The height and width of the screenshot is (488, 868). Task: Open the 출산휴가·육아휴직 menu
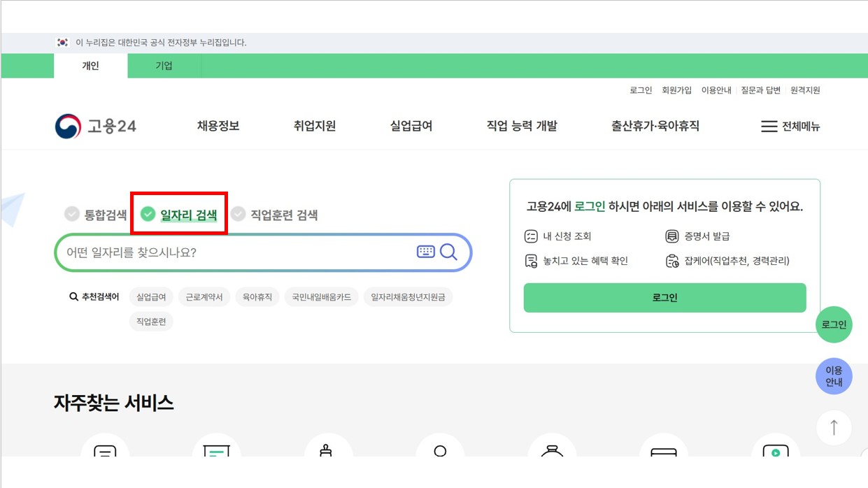[655, 126]
